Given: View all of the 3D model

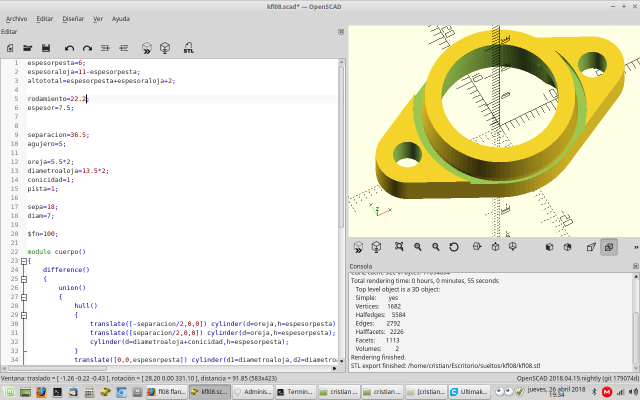Looking at the screenshot, I should [x=399, y=247].
